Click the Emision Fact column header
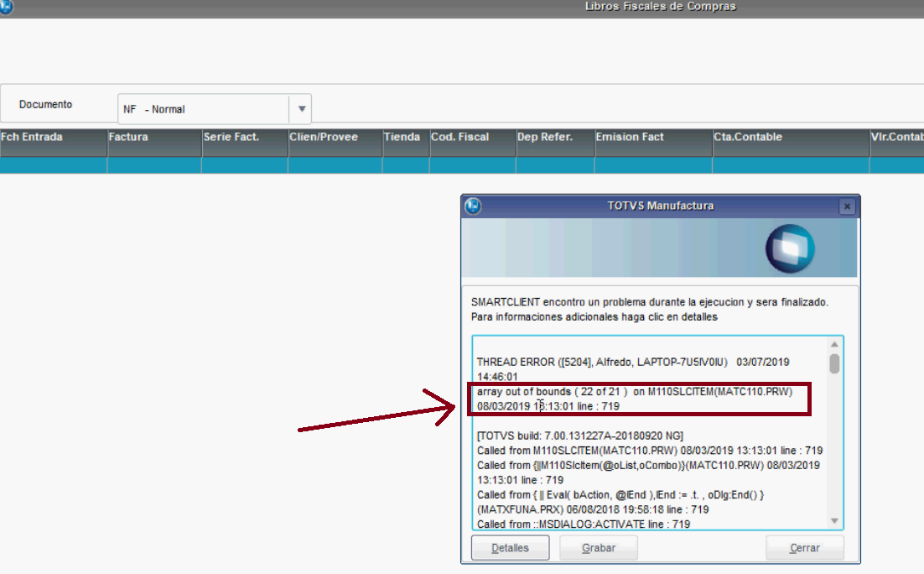 pos(653,143)
